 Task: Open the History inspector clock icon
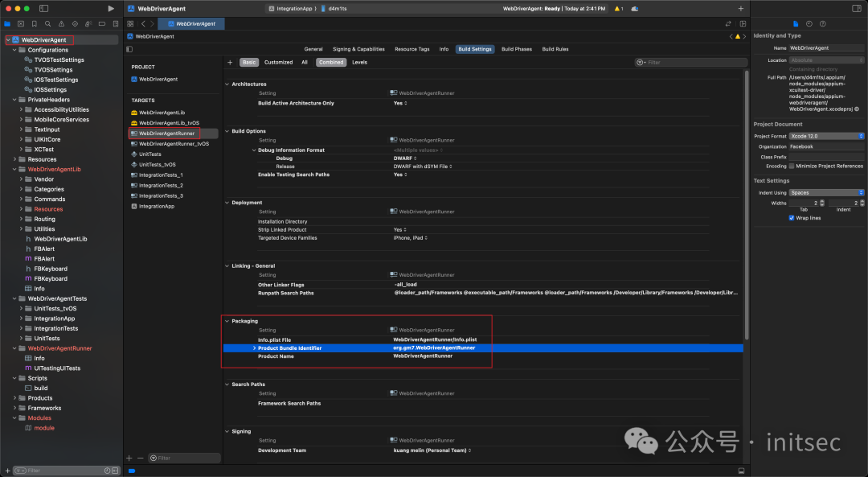(x=809, y=24)
